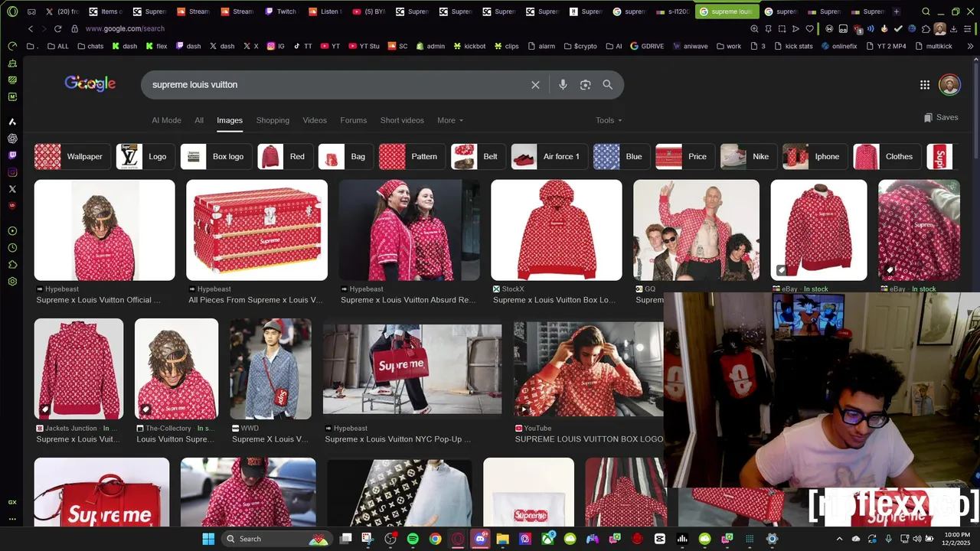Switch to the Videos tab
Screen dimensions: 980x551
tap(315, 120)
